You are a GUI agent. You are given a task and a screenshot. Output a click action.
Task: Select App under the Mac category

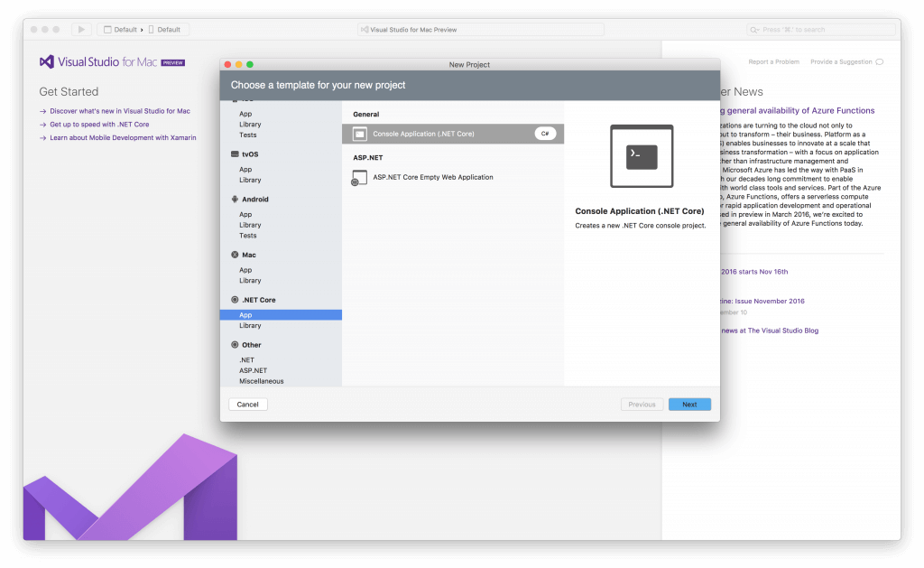[x=245, y=270]
